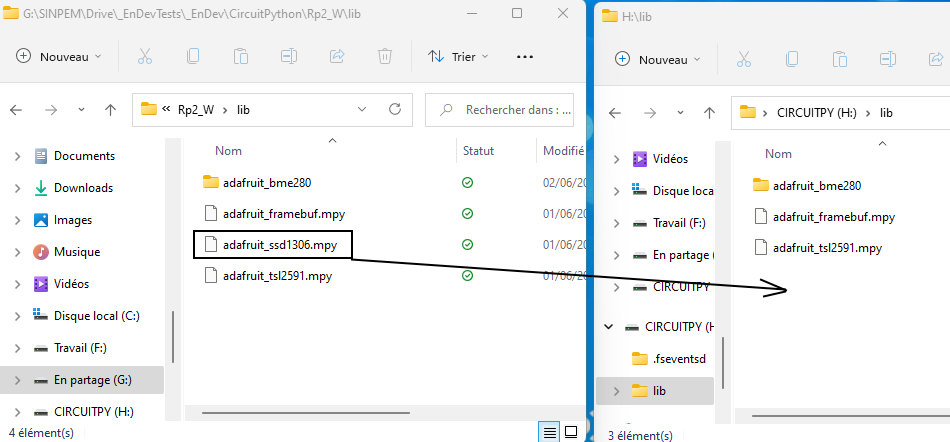Go up one folder level in left window
Screen dimensions: 950x442
111,109
